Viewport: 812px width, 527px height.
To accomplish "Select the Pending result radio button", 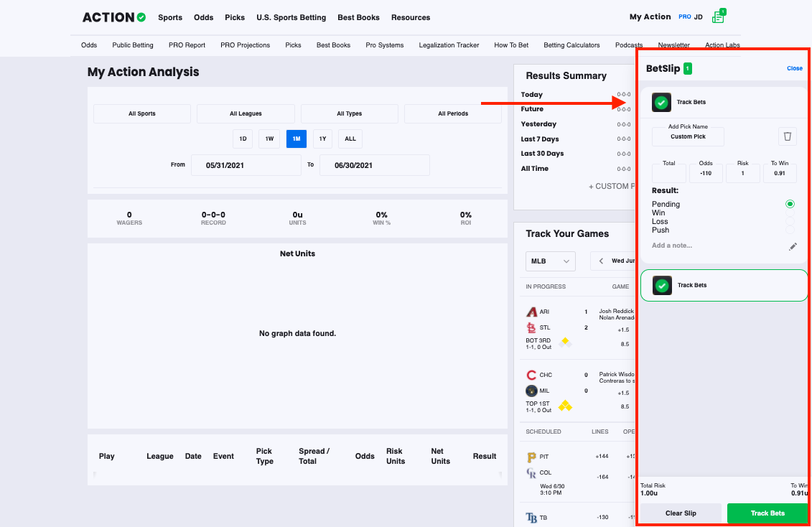I will tap(790, 205).
